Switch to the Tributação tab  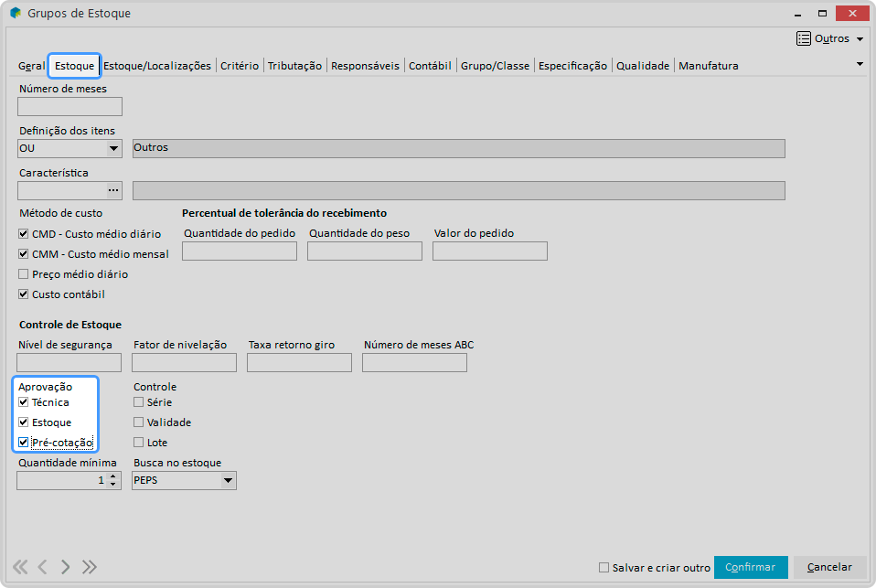point(295,66)
